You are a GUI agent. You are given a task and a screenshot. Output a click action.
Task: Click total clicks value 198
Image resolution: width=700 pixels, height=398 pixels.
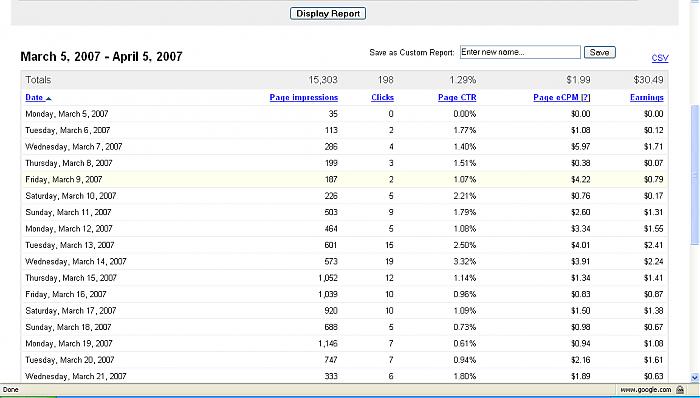coord(385,80)
